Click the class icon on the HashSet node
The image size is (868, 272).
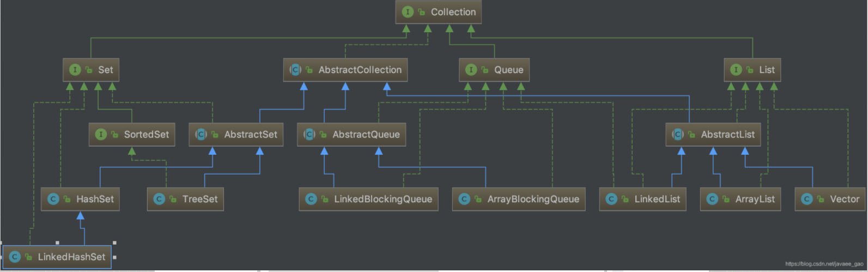tap(53, 199)
